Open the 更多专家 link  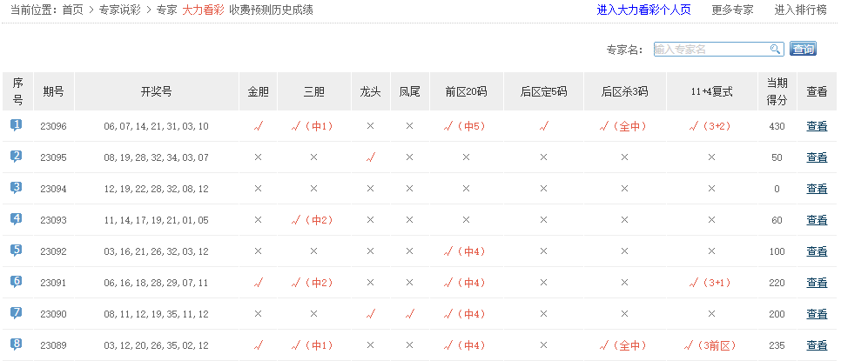click(x=732, y=10)
